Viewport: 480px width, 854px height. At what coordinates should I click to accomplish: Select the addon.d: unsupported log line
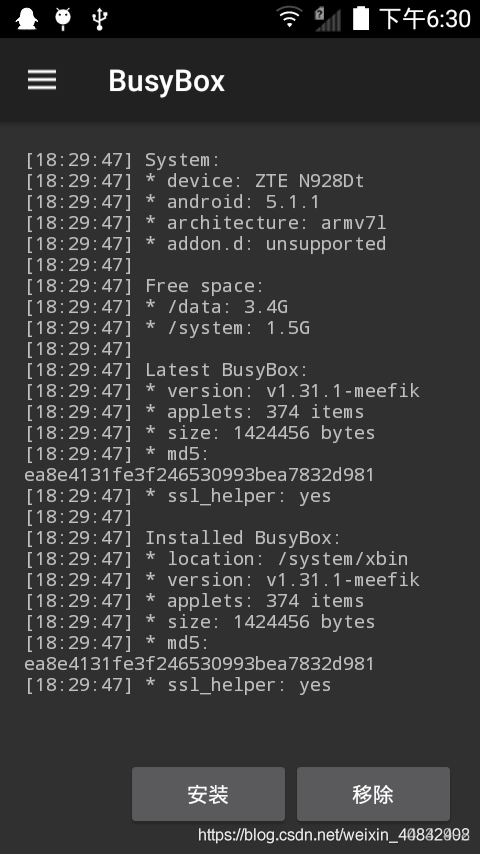[205, 244]
